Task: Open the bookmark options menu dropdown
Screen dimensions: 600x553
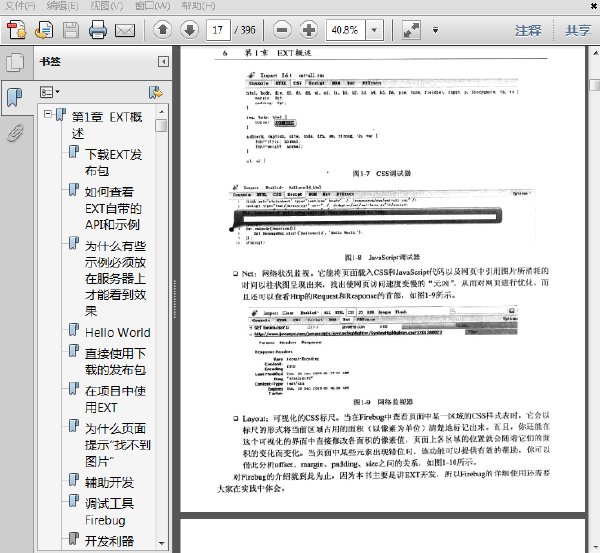Action: point(50,92)
